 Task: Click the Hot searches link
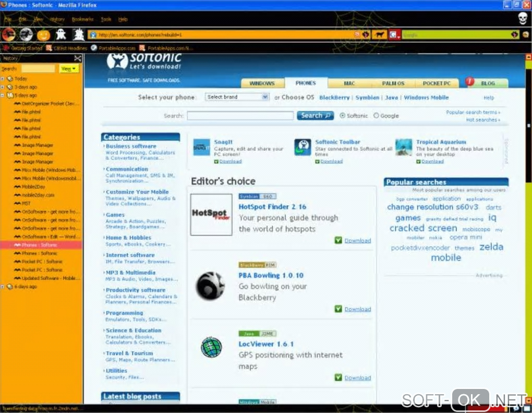coord(483,120)
